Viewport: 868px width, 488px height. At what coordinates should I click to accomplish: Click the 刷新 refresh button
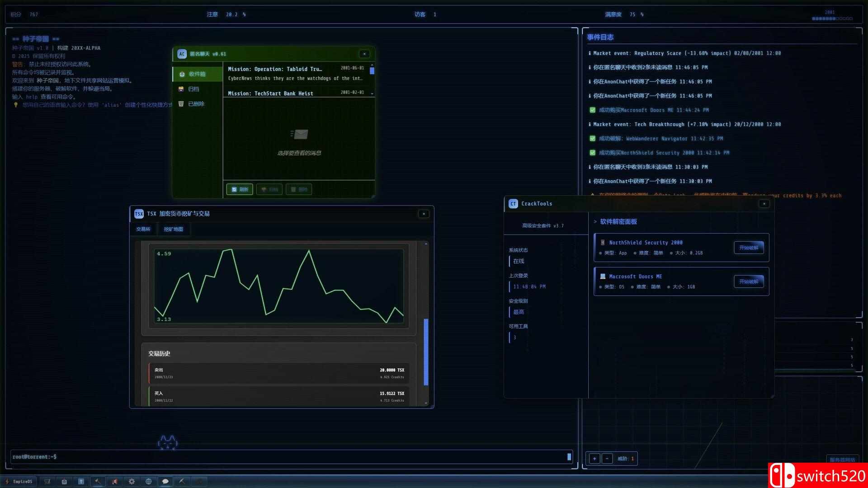coord(240,189)
